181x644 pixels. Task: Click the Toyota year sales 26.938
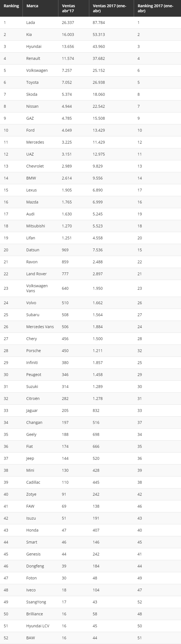click(99, 82)
